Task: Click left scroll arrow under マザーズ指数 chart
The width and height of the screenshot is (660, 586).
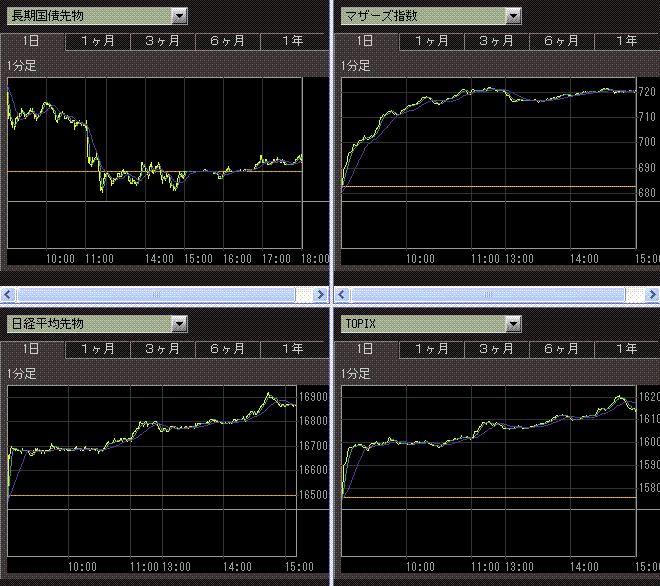Action: tap(342, 295)
